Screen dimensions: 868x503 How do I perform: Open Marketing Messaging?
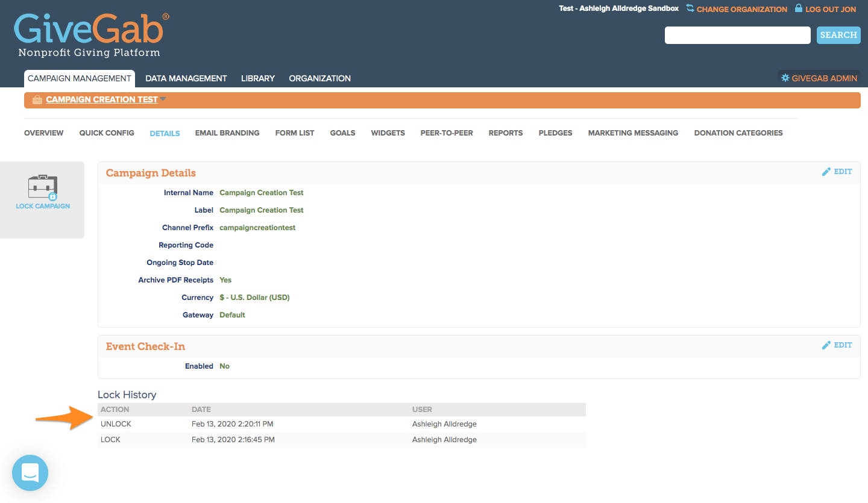pyautogui.click(x=633, y=133)
